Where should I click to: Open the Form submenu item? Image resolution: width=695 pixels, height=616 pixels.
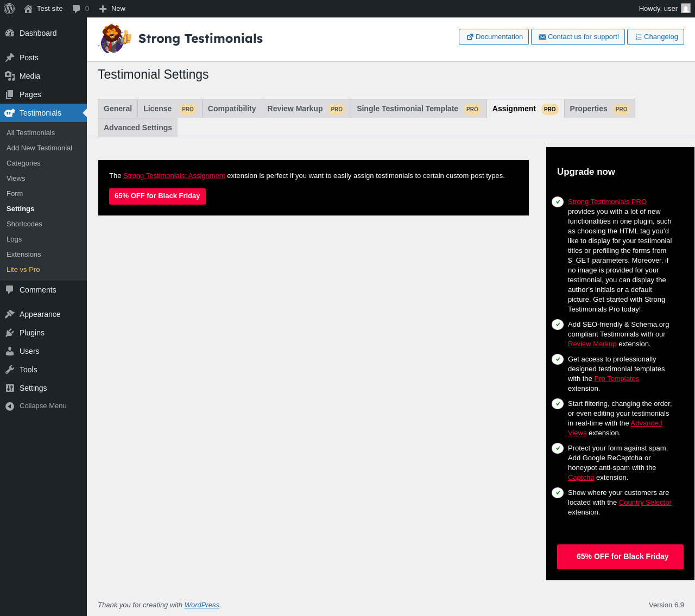coord(15,194)
